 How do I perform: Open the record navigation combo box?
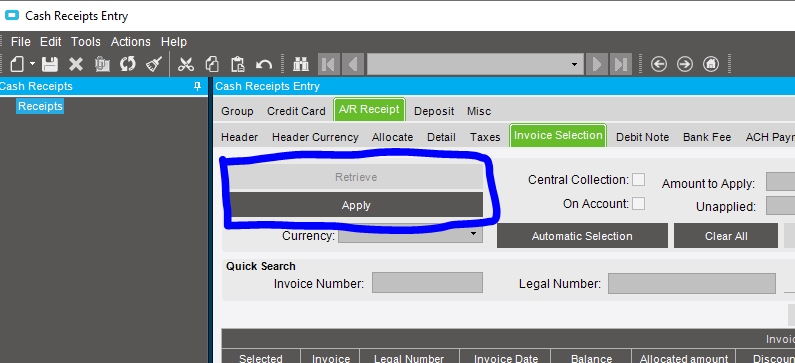(475, 64)
